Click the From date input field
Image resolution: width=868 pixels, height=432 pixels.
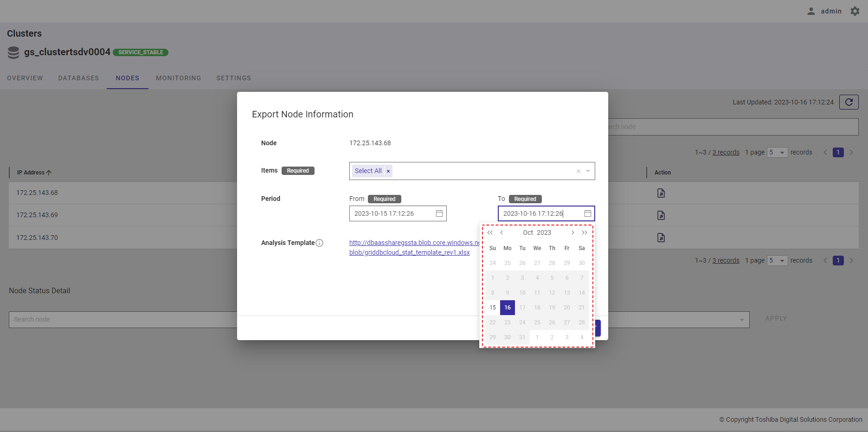pos(392,213)
